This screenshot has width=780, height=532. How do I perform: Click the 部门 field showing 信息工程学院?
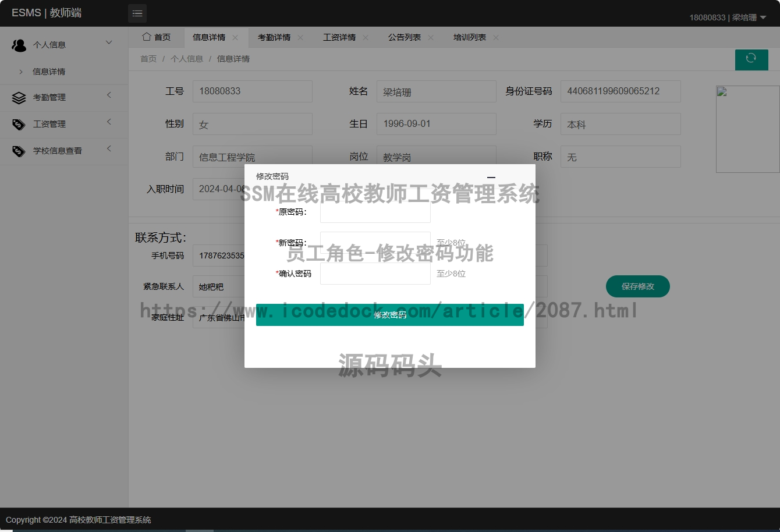pos(253,157)
